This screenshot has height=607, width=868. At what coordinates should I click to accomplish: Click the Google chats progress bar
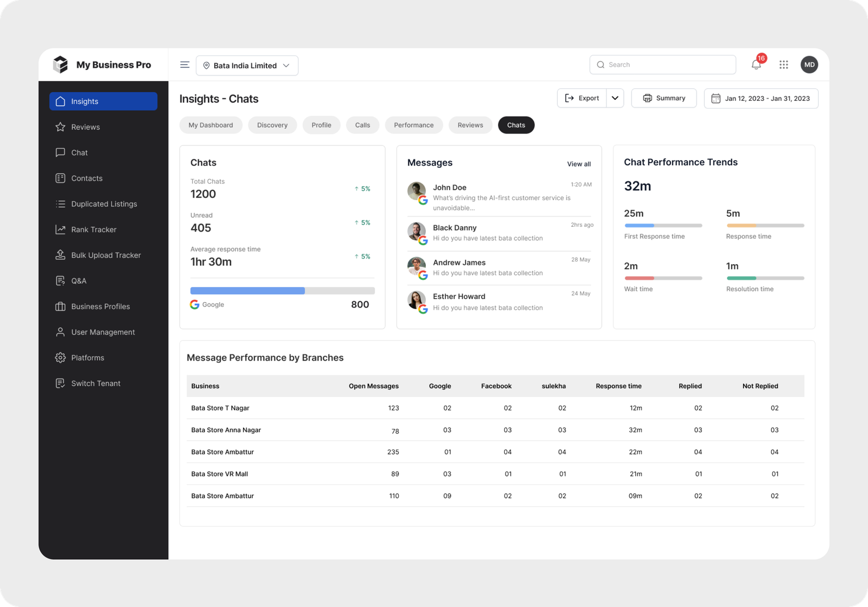click(282, 291)
